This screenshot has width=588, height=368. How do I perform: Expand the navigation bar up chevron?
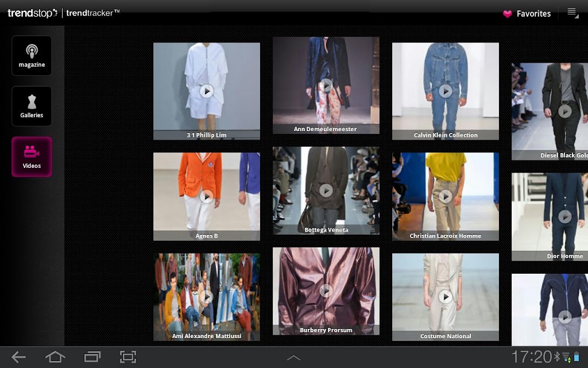pos(293,358)
